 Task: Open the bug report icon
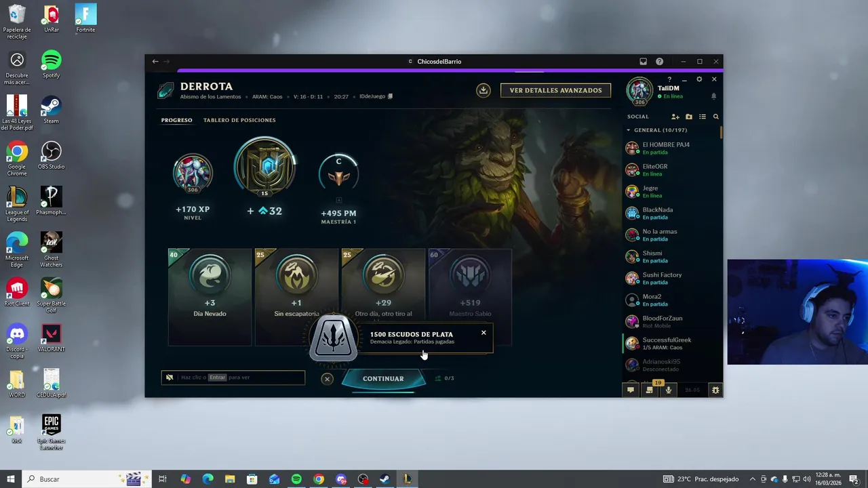click(715, 390)
